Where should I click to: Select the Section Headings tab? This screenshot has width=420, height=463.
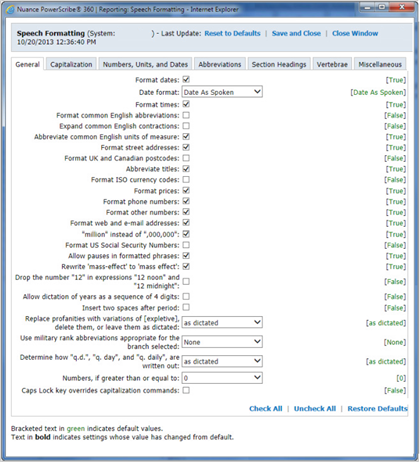point(279,64)
